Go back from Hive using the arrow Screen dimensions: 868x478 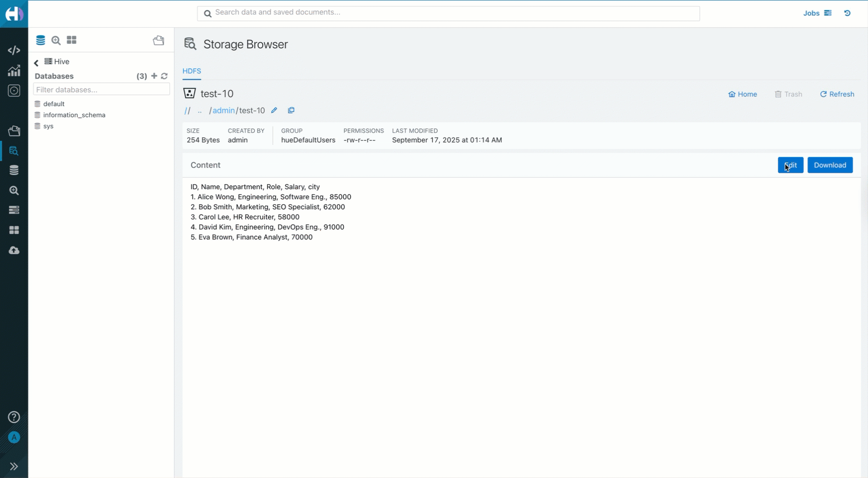pos(36,62)
